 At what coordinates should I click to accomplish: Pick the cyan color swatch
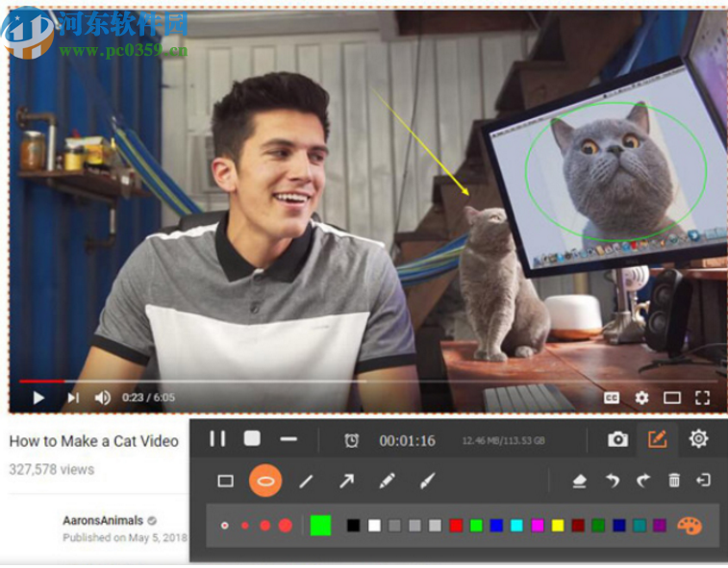click(516, 526)
